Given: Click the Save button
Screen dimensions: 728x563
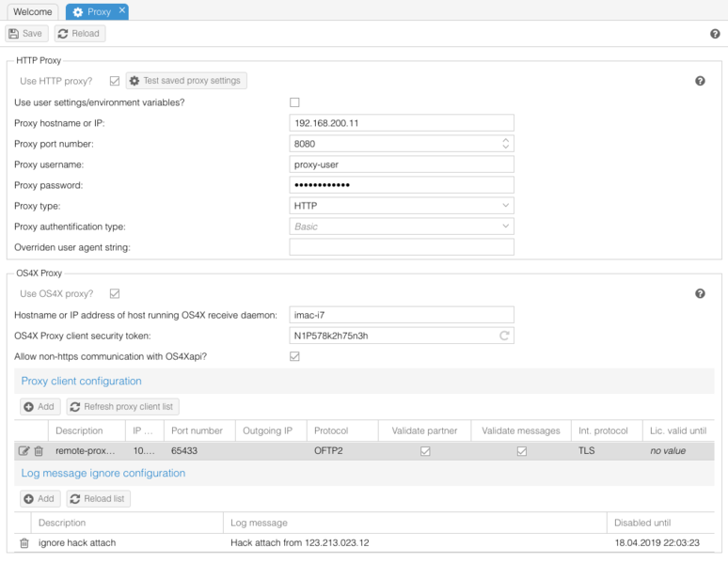Looking at the screenshot, I should pos(25,33).
